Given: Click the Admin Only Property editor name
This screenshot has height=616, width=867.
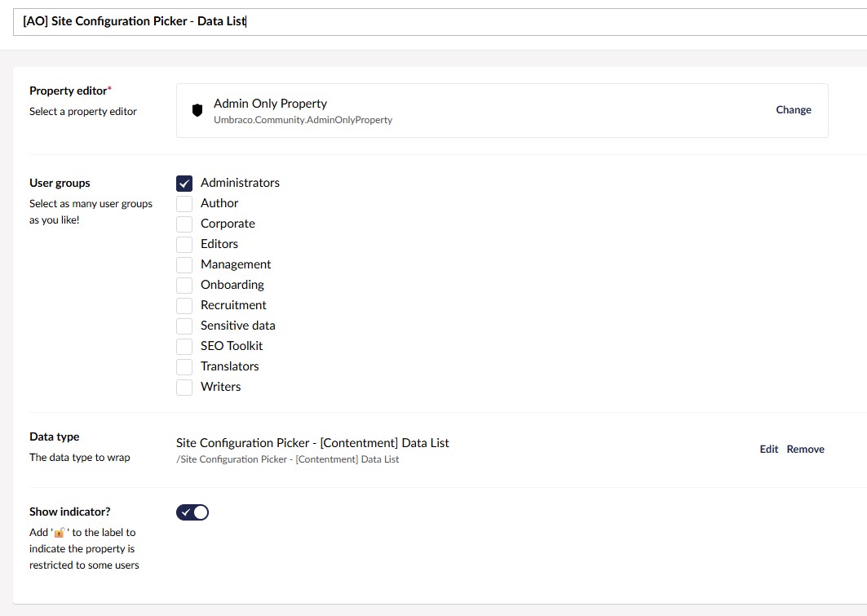Looking at the screenshot, I should 270,104.
